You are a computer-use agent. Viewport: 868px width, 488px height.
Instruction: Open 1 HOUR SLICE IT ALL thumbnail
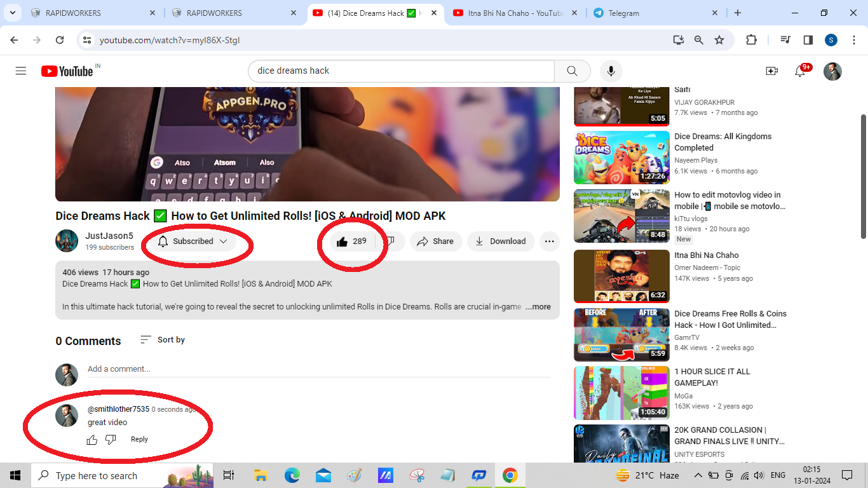pyautogui.click(x=621, y=393)
